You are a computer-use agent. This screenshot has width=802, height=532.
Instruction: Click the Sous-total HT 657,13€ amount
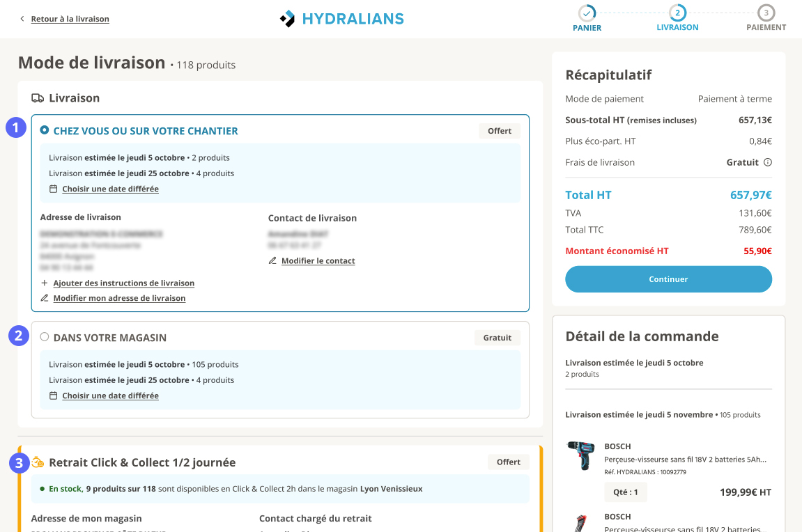(x=755, y=120)
